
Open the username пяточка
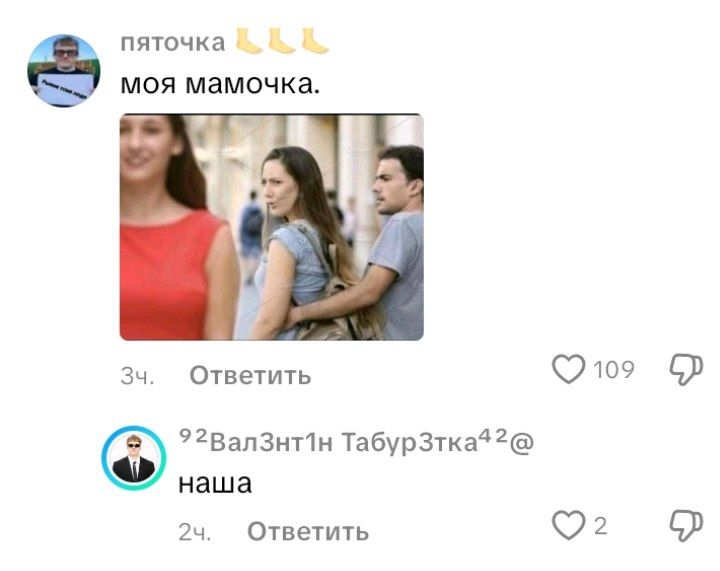point(173,42)
